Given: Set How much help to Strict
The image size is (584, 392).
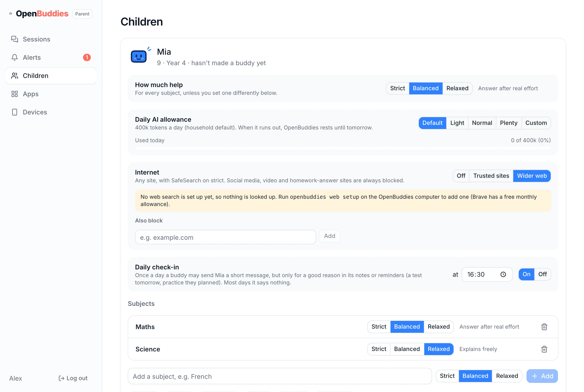Looking at the screenshot, I should pyautogui.click(x=397, y=88).
